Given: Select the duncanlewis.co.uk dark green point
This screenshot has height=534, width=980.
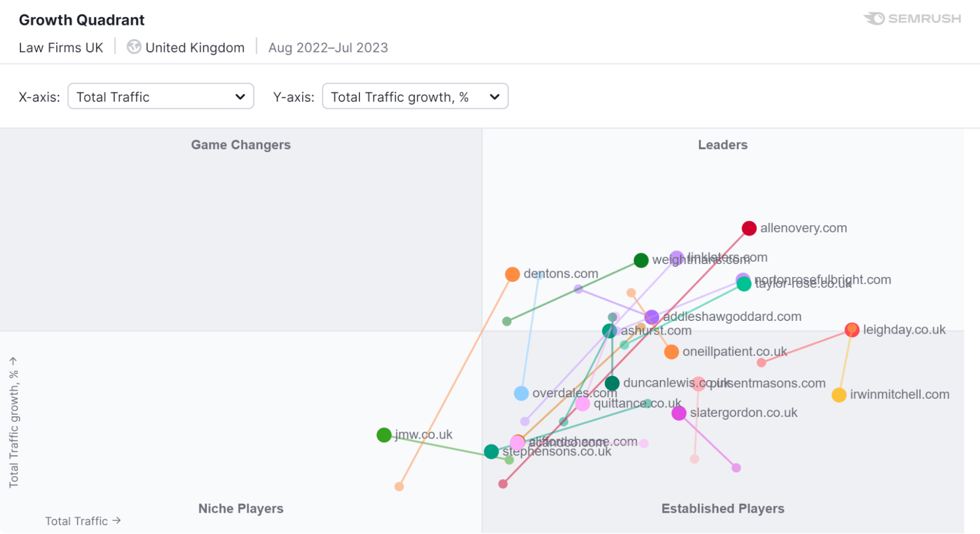Looking at the screenshot, I should point(612,383).
